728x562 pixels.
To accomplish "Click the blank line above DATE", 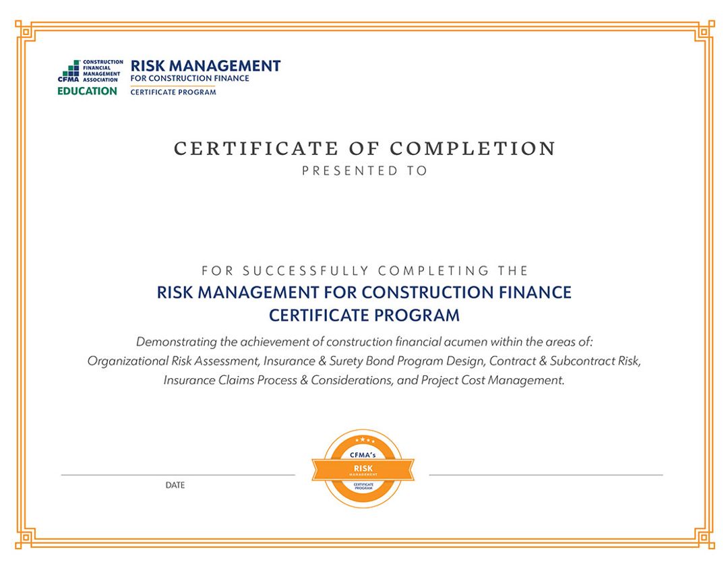I will [x=178, y=474].
